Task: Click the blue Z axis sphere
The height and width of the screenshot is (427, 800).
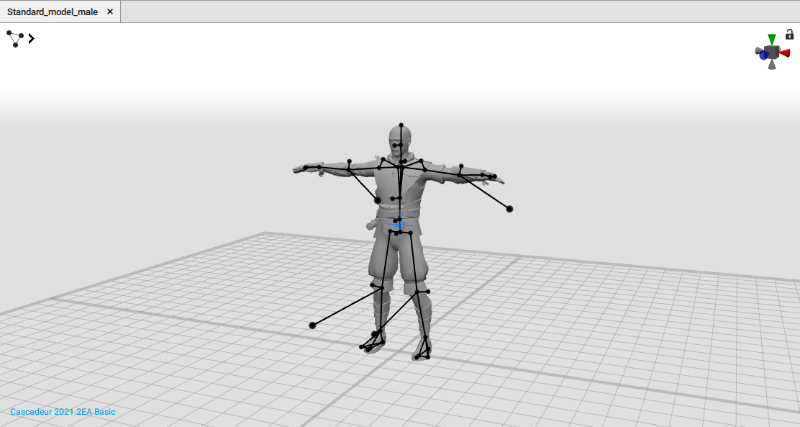Action: pyautogui.click(x=763, y=55)
